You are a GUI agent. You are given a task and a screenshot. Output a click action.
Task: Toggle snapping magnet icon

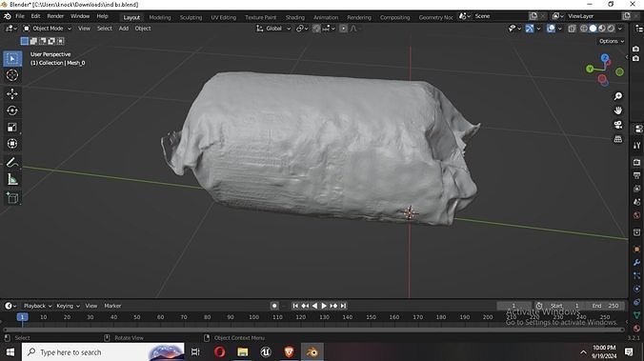pos(316,29)
